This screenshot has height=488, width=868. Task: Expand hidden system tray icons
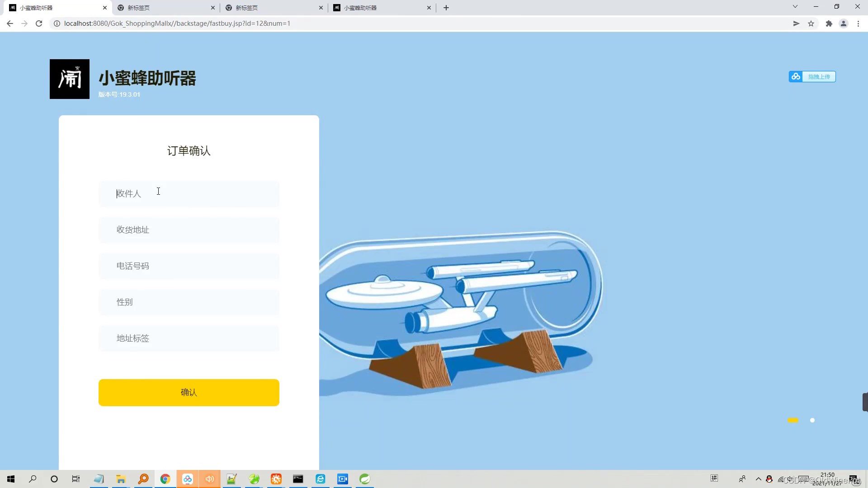[759, 479]
